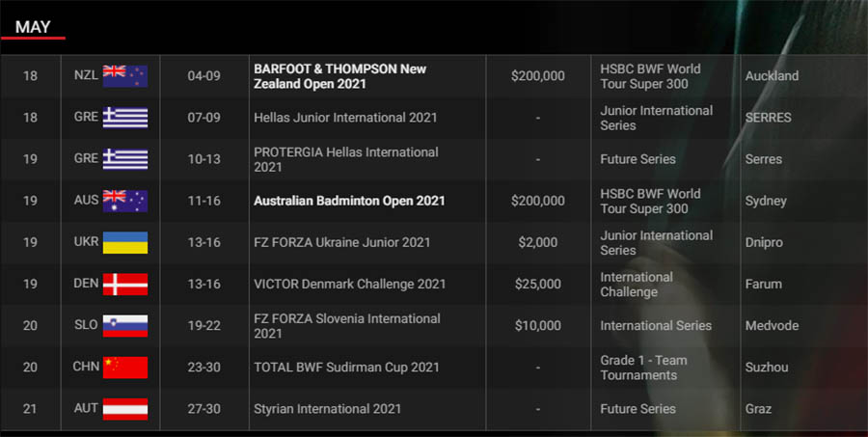Open Styrian International 2021 event
This screenshot has width=868, height=437.
point(327,409)
